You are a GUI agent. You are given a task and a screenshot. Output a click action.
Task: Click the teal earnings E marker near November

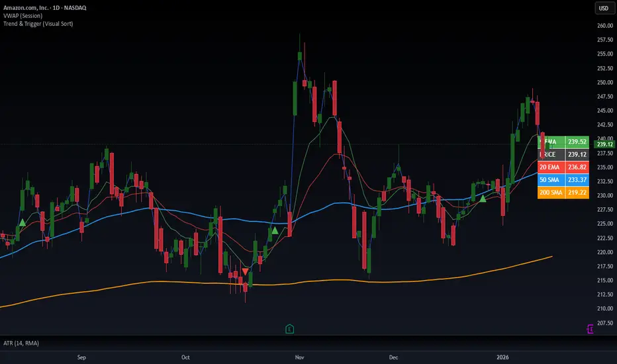tap(289, 328)
